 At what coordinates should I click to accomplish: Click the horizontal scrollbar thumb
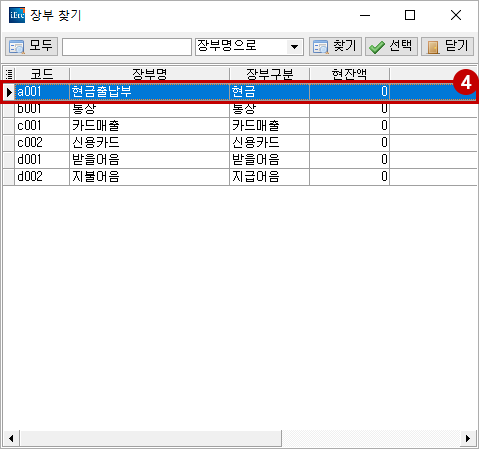point(151,438)
